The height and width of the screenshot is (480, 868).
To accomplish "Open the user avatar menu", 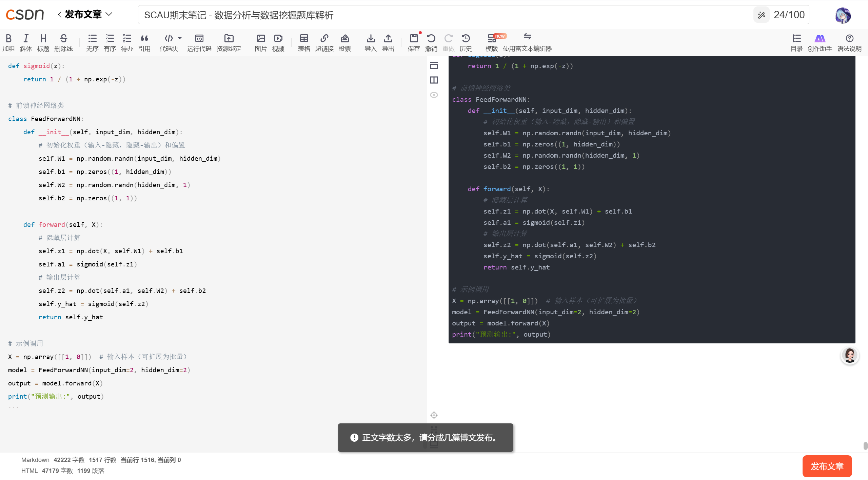I will coord(843,15).
